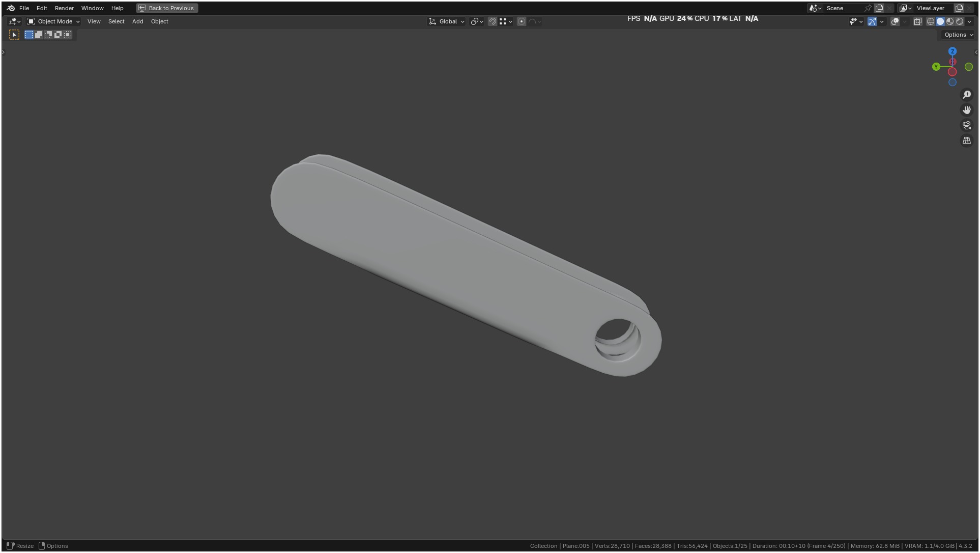Click the green Y axis on gizmo
980x553 pixels.
click(936, 67)
